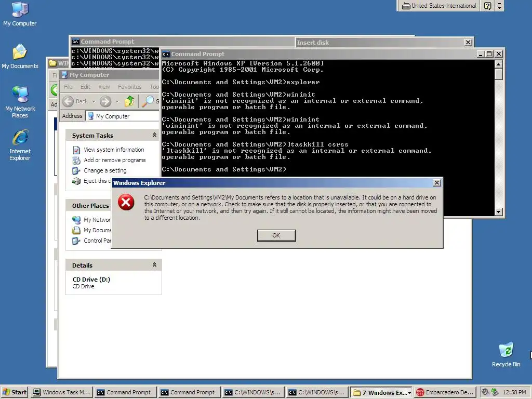
Task: Maximize the front Command Prompt window
Action: coord(489,54)
